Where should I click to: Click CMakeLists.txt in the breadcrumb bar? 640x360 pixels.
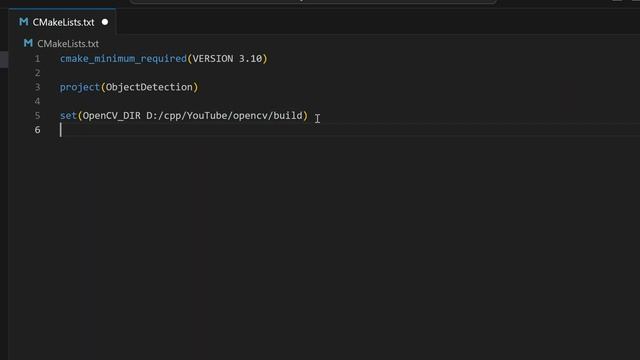[x=68, y=44]
